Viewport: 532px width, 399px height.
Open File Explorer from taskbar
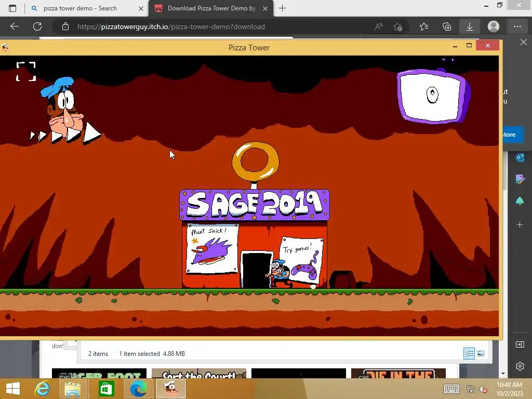73,389
